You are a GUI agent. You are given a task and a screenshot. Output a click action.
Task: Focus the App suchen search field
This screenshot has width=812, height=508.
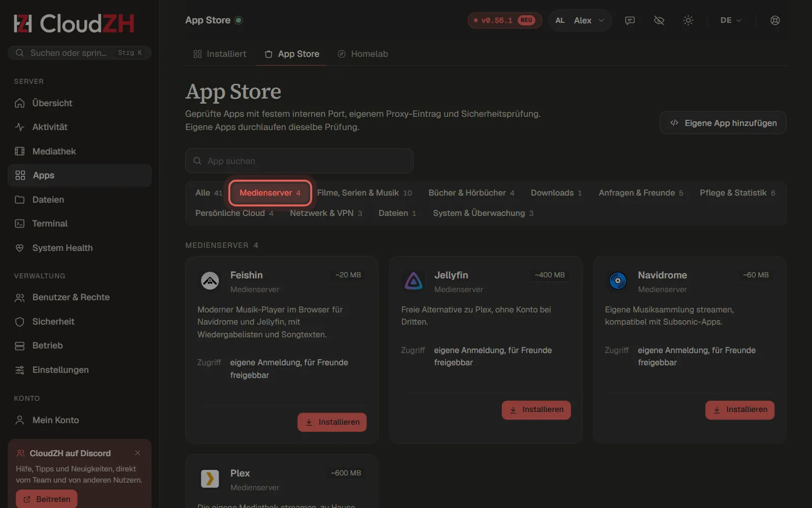(x=299, y=161)
